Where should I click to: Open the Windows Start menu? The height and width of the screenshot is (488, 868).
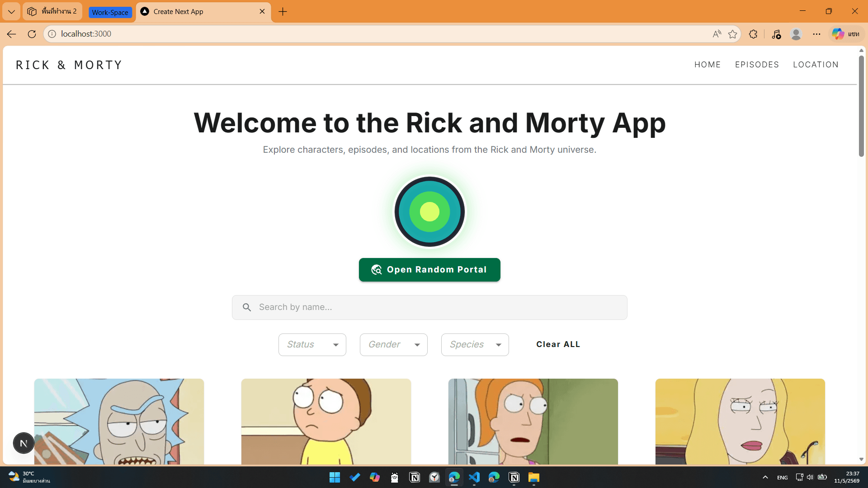[x=335, y=477]
